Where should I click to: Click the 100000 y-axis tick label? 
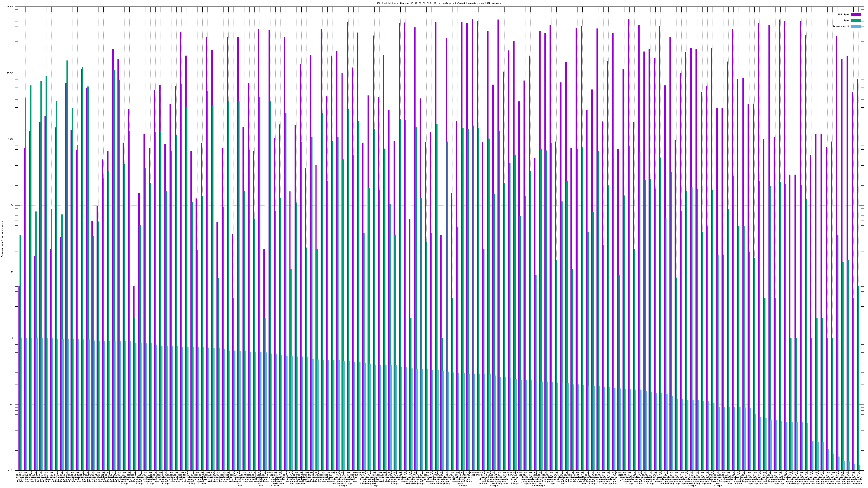pos(10,7)
